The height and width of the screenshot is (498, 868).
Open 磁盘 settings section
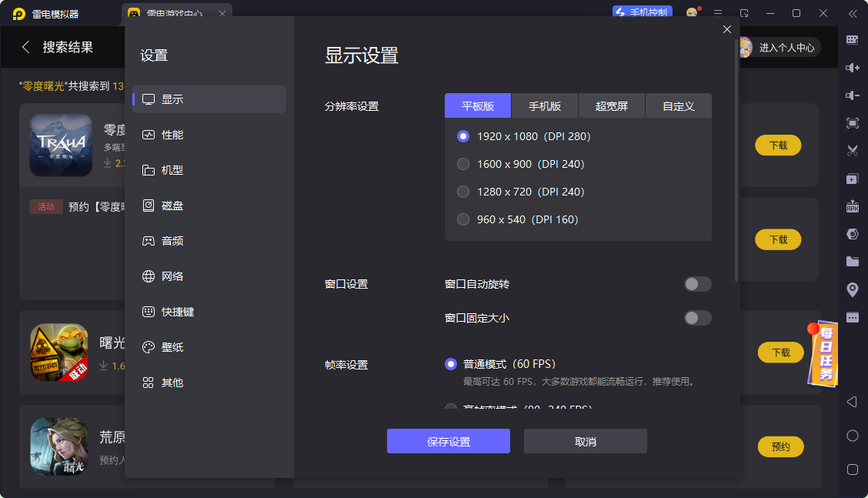(x=209, y=206)
